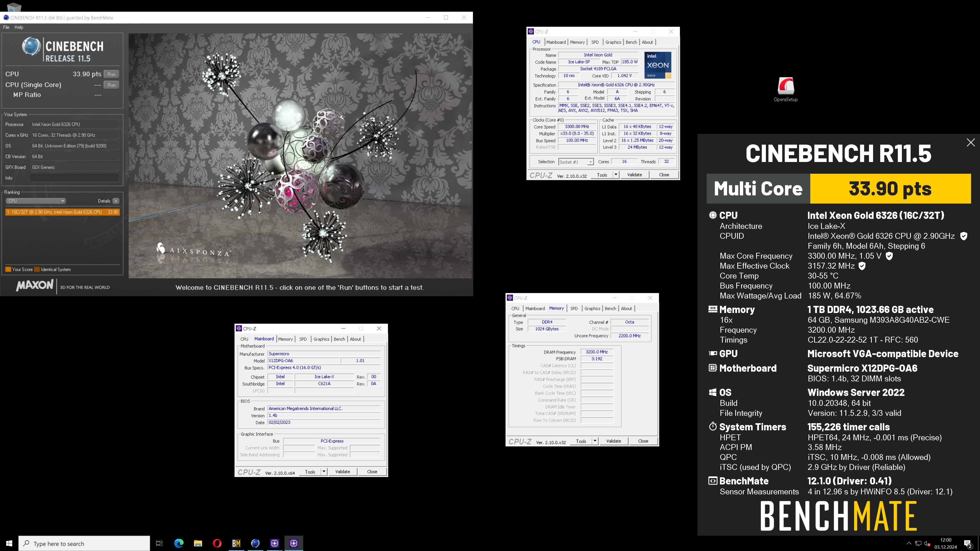Click Tools in CPU-Z Mainboard window
The image size is (980, 551).
tap(310, 471)
